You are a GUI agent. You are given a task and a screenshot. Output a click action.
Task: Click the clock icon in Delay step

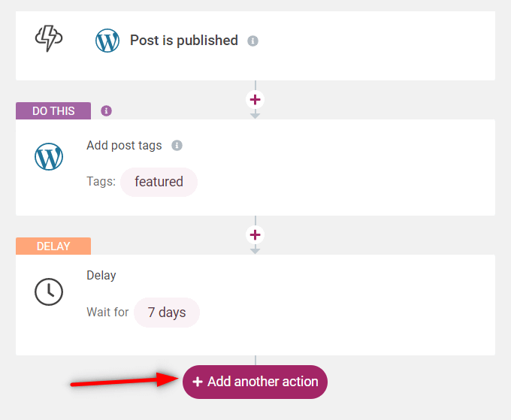[49, 292]
